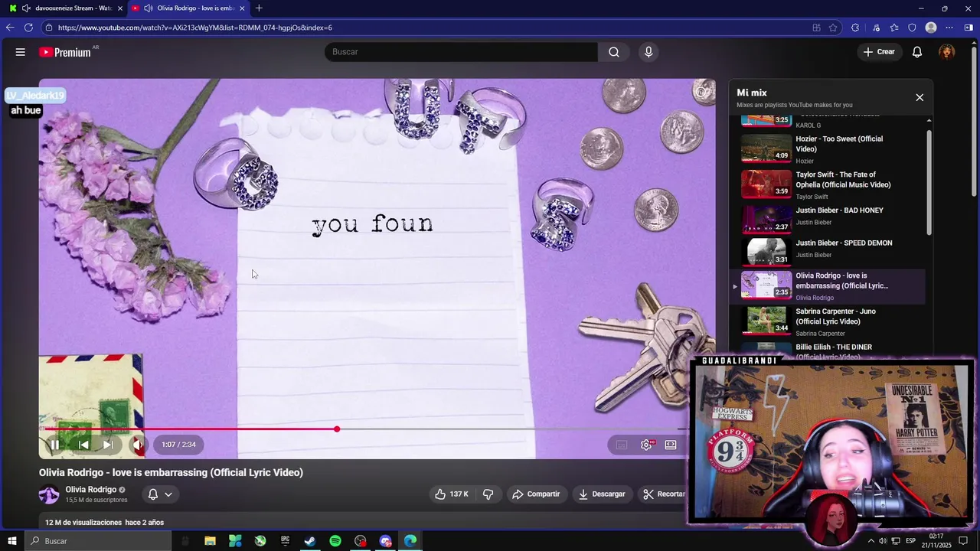
Task: Open Spotify from the taskbar
Action: point(335,541)
